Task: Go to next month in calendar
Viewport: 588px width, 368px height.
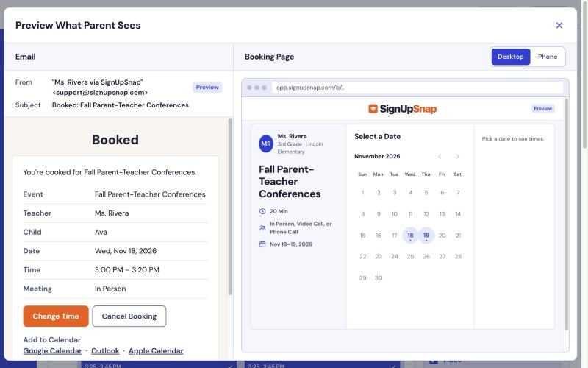Action: pos(457,156)
